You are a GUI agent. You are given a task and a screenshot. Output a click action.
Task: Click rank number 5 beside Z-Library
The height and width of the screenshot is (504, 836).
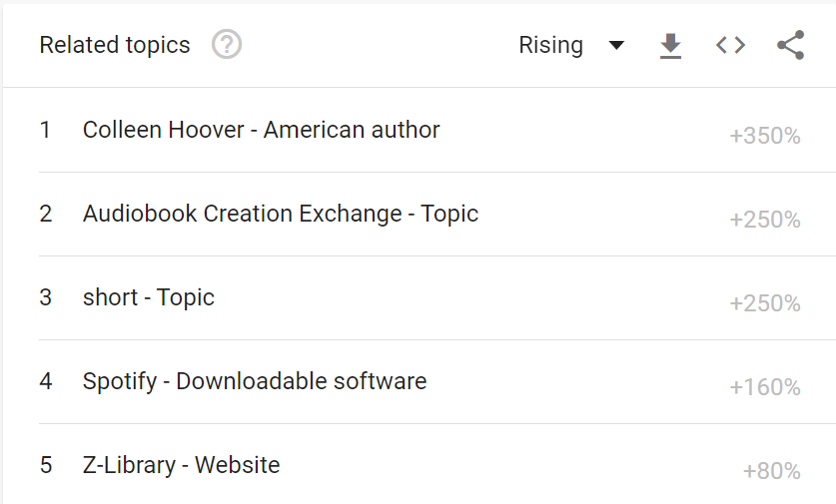point(46,464)
